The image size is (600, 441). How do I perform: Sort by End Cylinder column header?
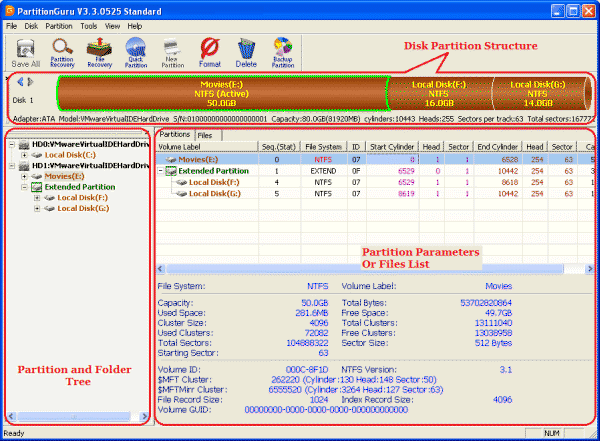(x=498, y=147)
